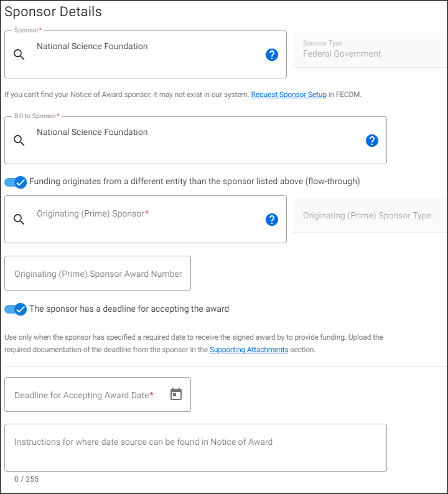Click search icon in Originating Prime Sponsor
The image size is (448, 494).
coord(19,219)
